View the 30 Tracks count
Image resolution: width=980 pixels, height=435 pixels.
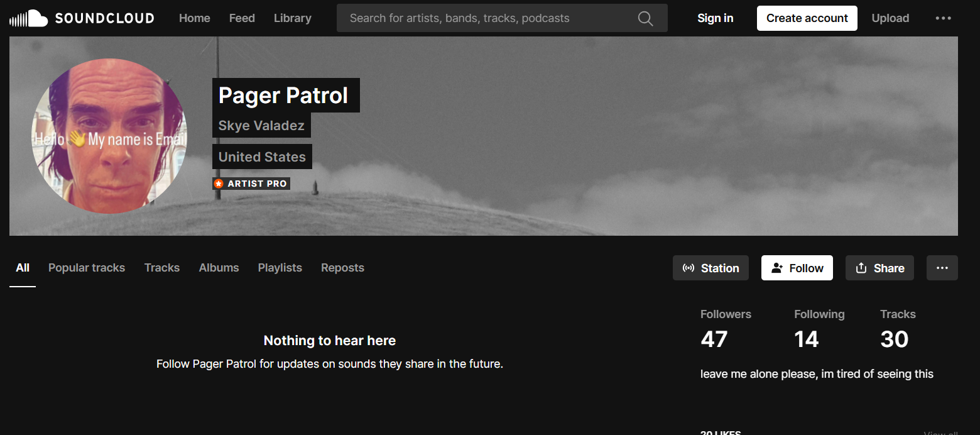click(x=898, y=329)
